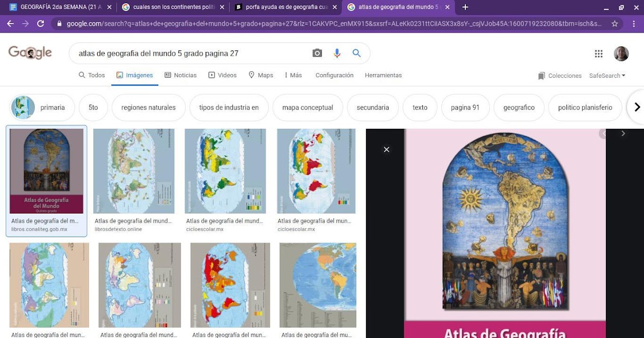The width and height of the screenshot is (644, 338).
Task: Go forward in browser history
Action: point(25,24)
